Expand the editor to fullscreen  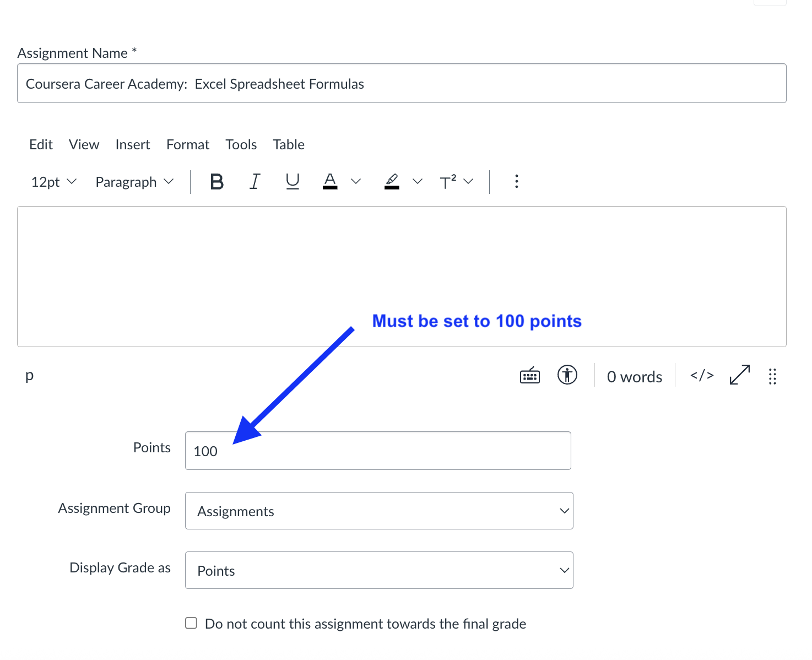(739, 375)
